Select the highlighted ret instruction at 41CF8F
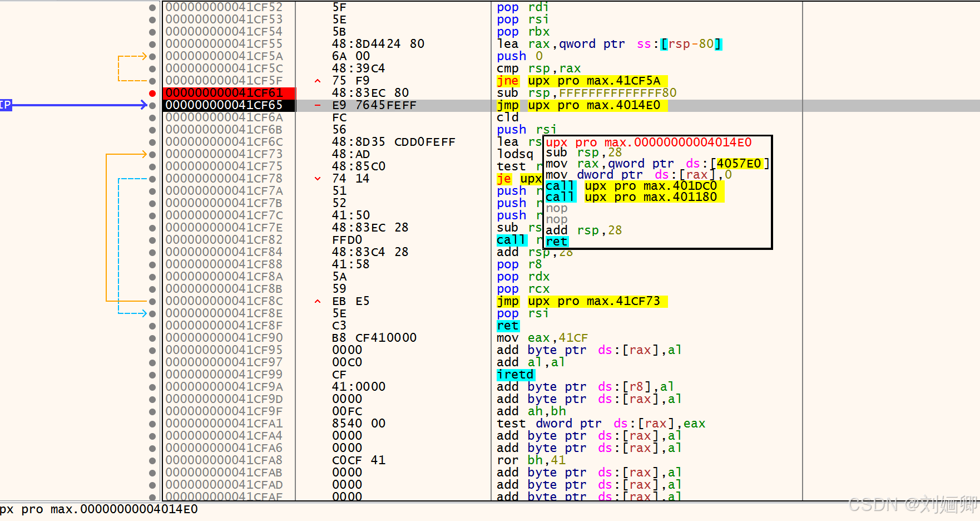The image size is (980, 521). pyautogui.click(x=507, y=326)
